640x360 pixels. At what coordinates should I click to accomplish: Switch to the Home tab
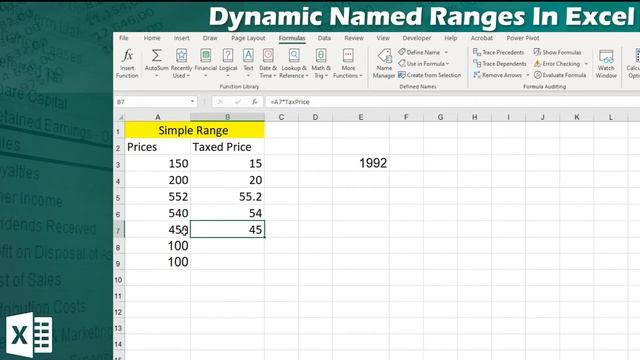tap(152, 38)
